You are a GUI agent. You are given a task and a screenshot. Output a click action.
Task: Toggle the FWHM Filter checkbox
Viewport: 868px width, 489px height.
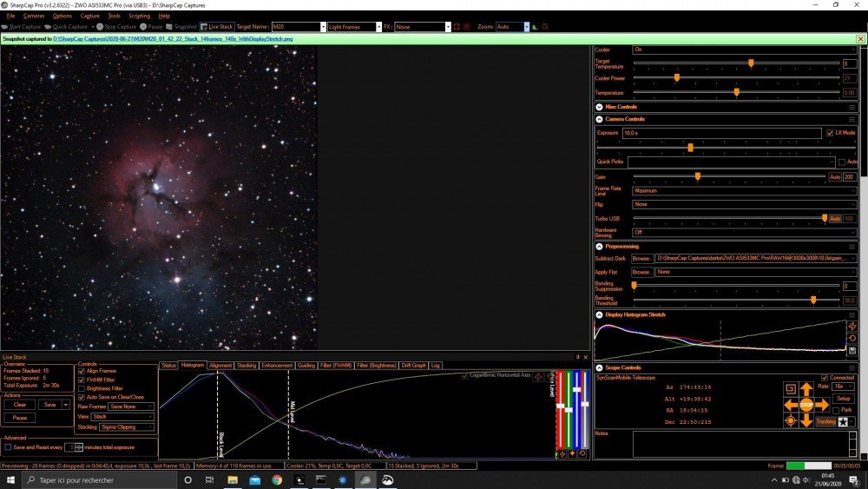(x=82, y=380)
